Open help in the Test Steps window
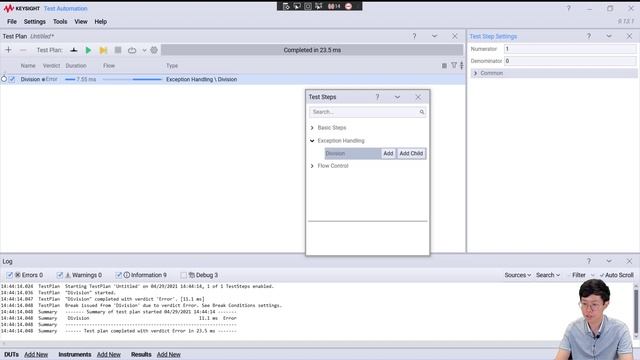This screenshot has width=640, height=360. click(x=377, y=97)
